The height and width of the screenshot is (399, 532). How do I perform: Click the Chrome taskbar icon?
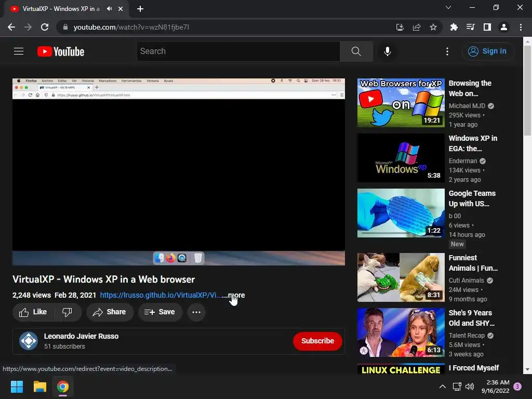63,387
